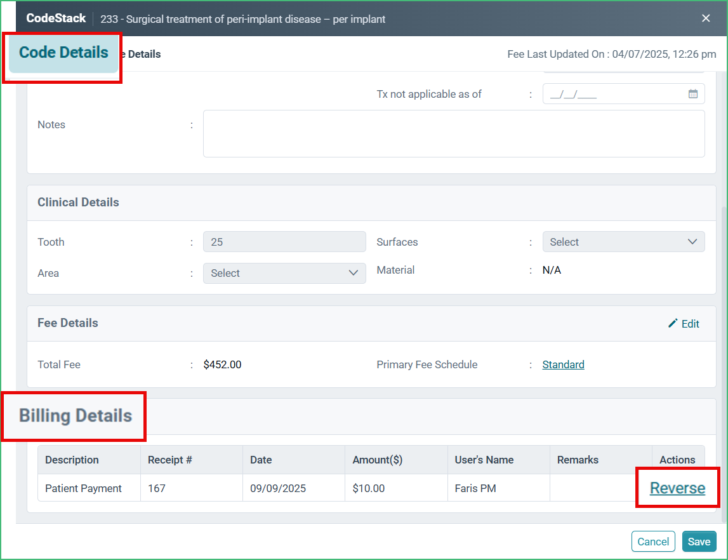The width and height of the screenshot is (728, 560).
Task: Expand the Surfaces select chevron arrow
Action: tap(694, 241)
